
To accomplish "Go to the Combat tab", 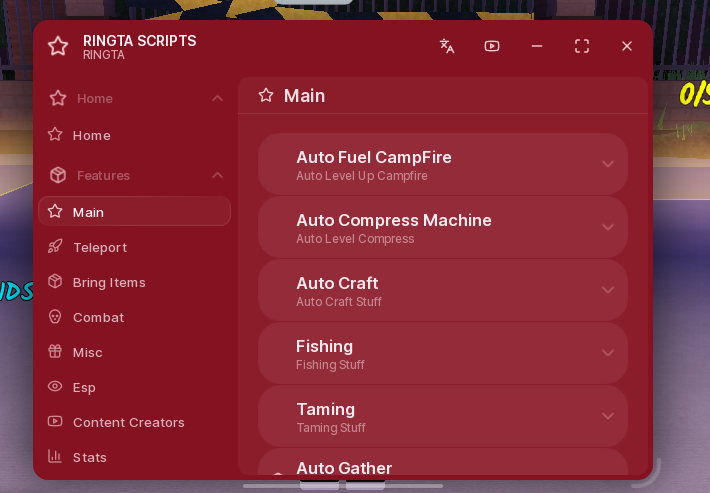I will [x=135, y=317].
